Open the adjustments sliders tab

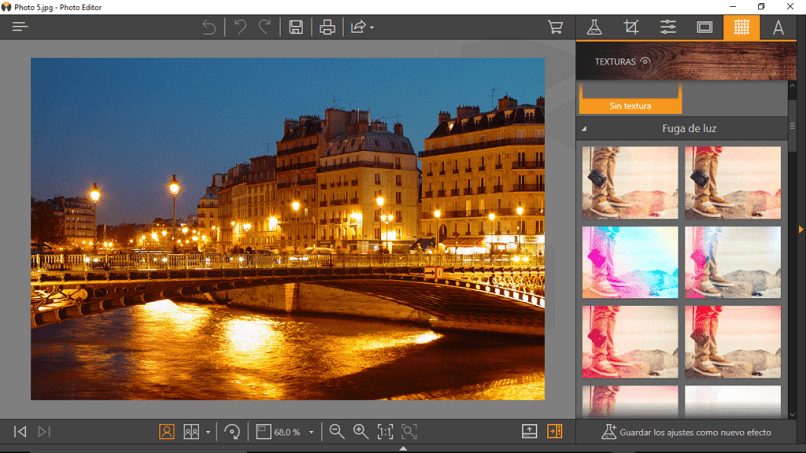[668, 27]
